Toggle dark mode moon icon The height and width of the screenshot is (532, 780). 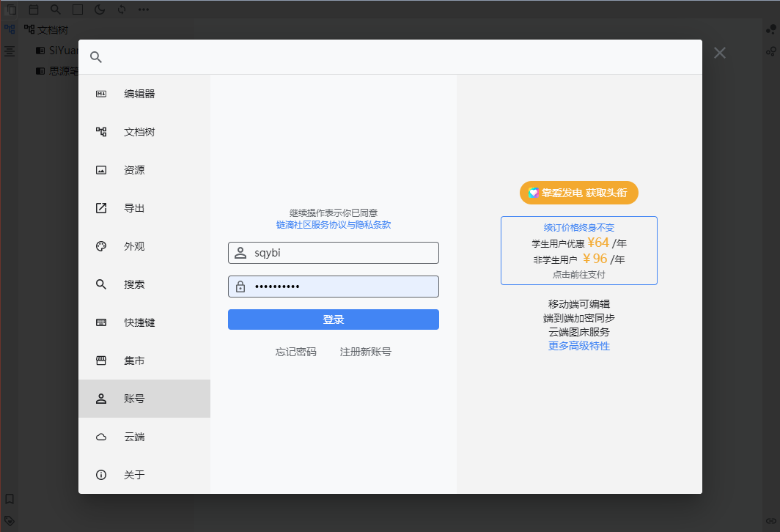(100, 10)
